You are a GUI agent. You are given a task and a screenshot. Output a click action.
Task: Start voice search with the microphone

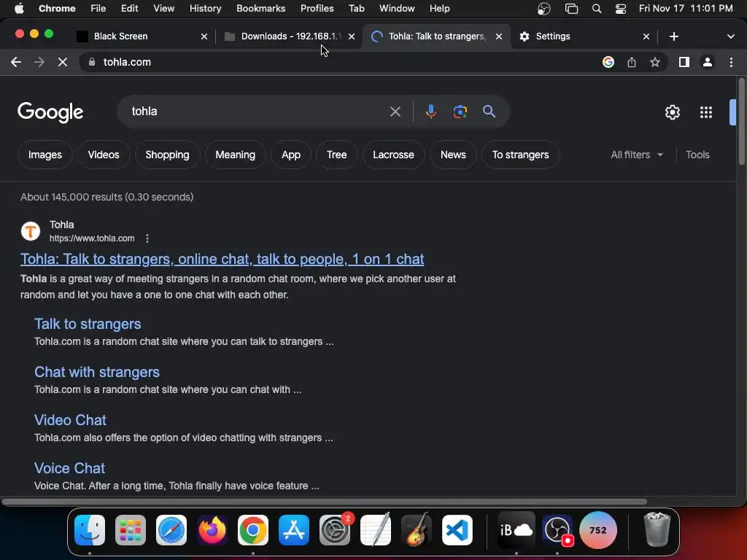[430, 112]
